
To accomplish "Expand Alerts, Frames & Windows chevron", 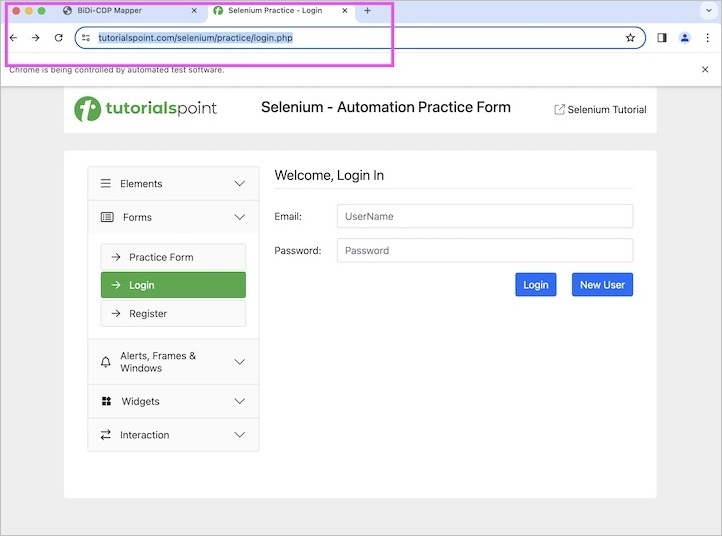I will point(239,362).
